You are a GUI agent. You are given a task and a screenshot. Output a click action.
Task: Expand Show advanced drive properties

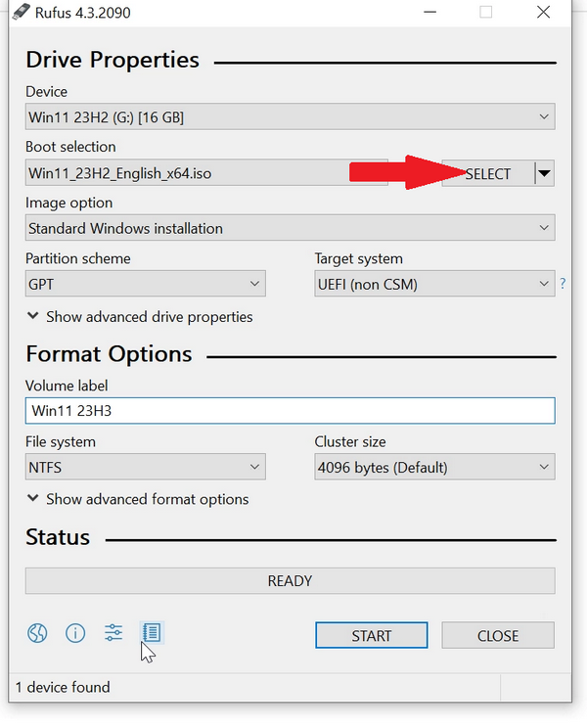click(x=140, y=317)
